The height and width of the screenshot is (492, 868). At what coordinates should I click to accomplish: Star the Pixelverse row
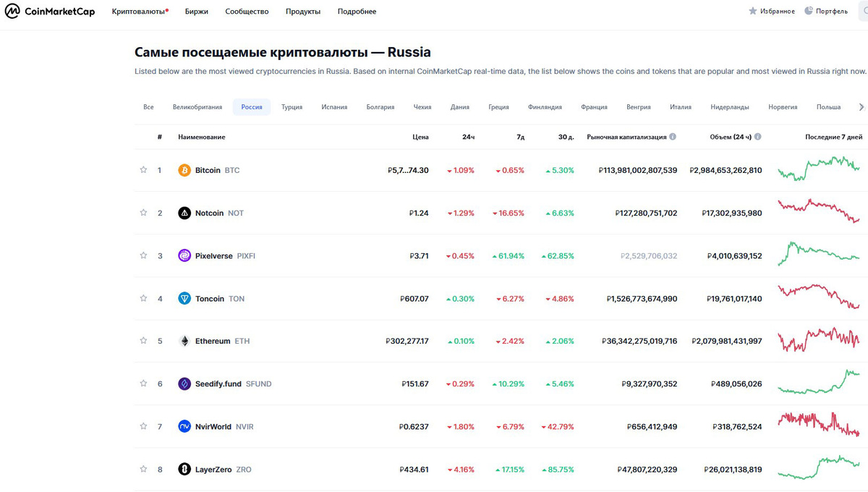(143, 255)
